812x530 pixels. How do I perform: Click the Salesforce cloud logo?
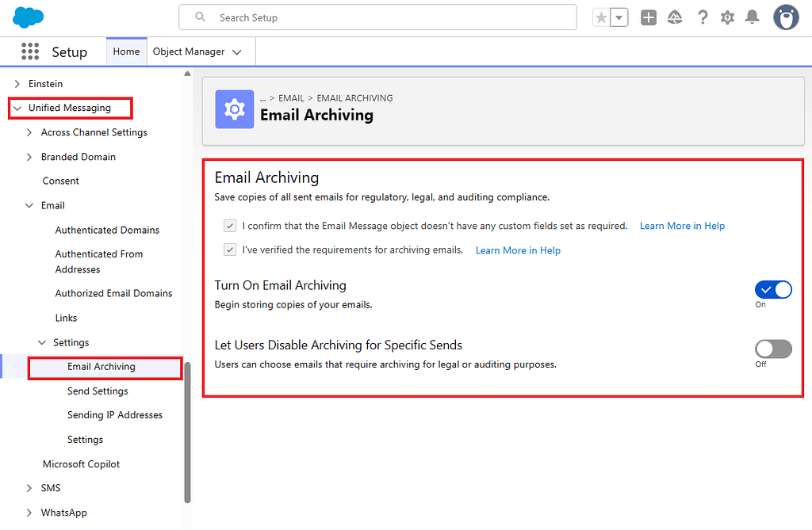tap(28, 17)
